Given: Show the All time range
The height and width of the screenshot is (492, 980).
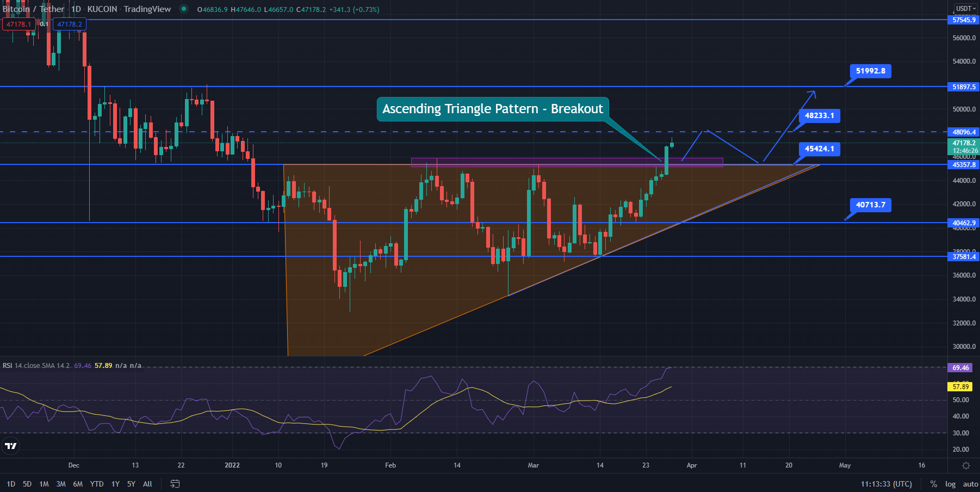Looking at the screenshot, I should pyautogui.click(x=147, y=484).
